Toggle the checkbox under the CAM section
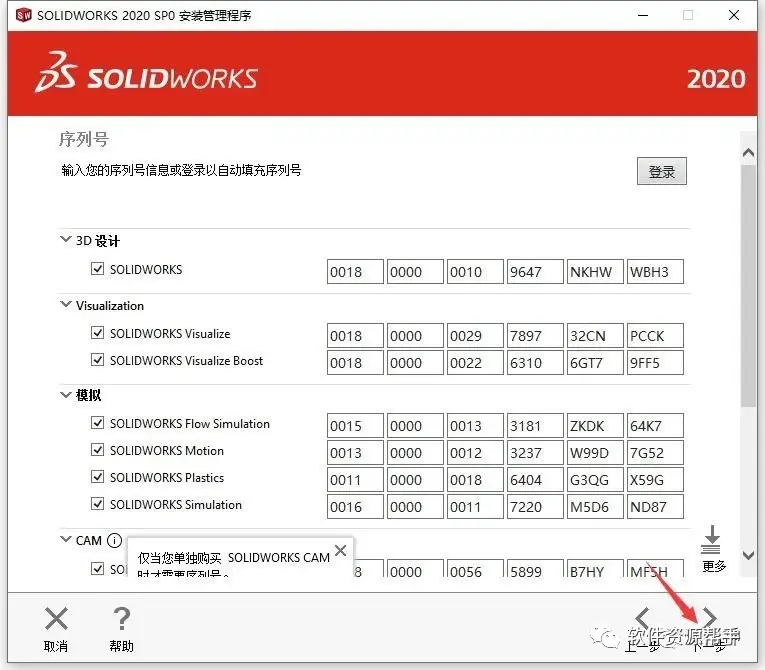The height and width of the screenshot is (670, 765). coord(98,568)
